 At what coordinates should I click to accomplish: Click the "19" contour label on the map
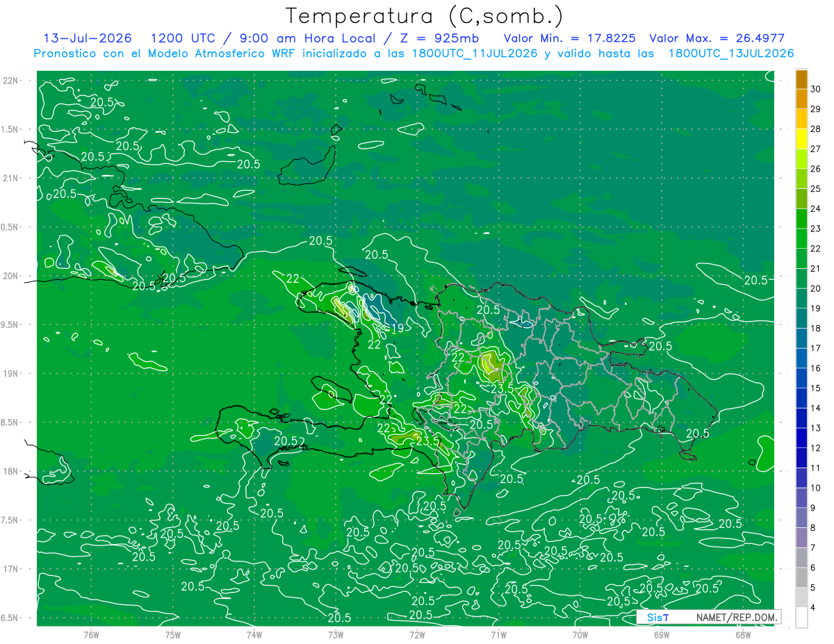coord(398,328)
